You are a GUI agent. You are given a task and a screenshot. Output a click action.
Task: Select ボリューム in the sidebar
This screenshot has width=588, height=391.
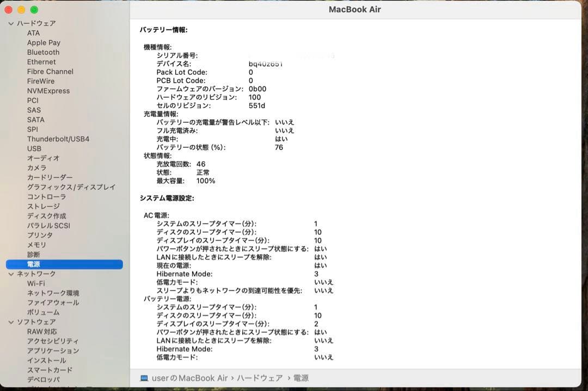click(43, 312)
